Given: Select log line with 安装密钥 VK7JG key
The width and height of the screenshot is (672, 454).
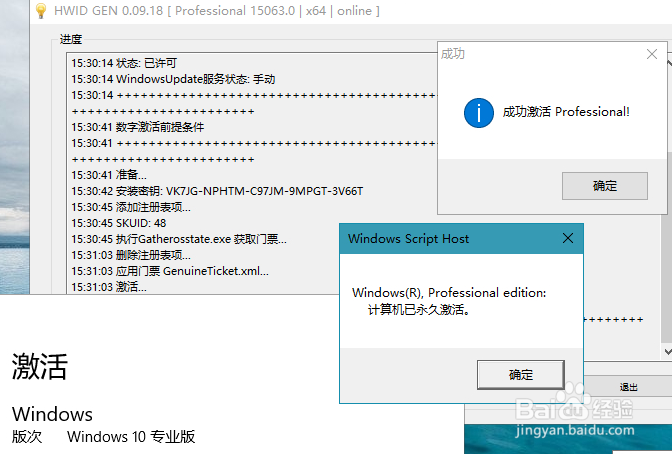Looking at the screenshot, I should [217, 191].
